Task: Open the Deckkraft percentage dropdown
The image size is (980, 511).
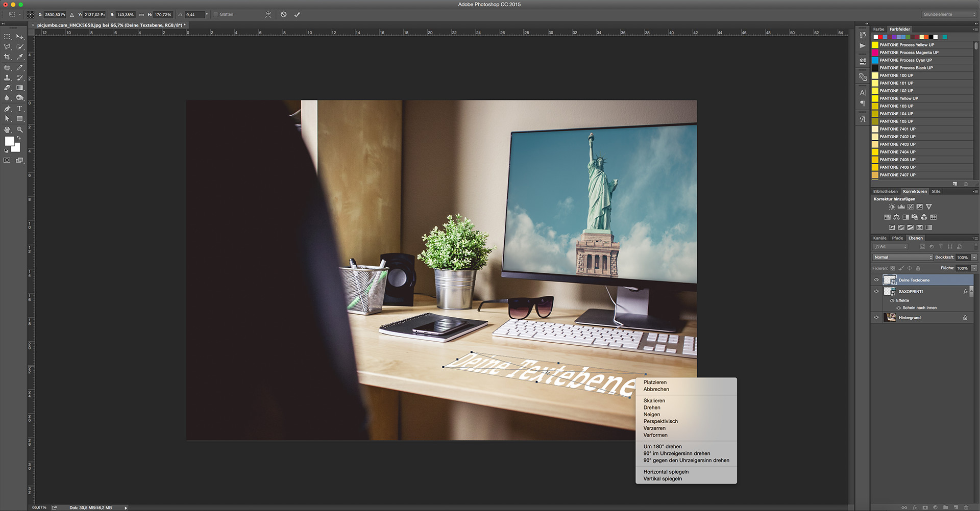Action: click(x=974, y=257)
